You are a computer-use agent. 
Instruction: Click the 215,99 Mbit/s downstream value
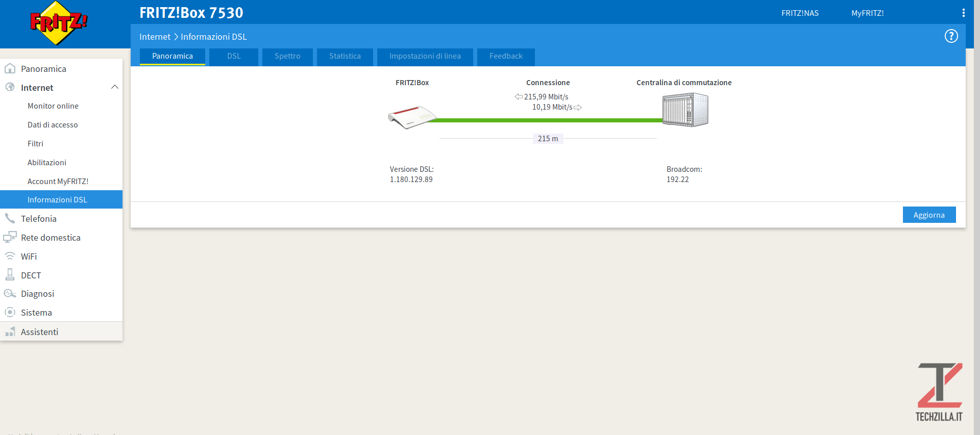tap(546, 97)
